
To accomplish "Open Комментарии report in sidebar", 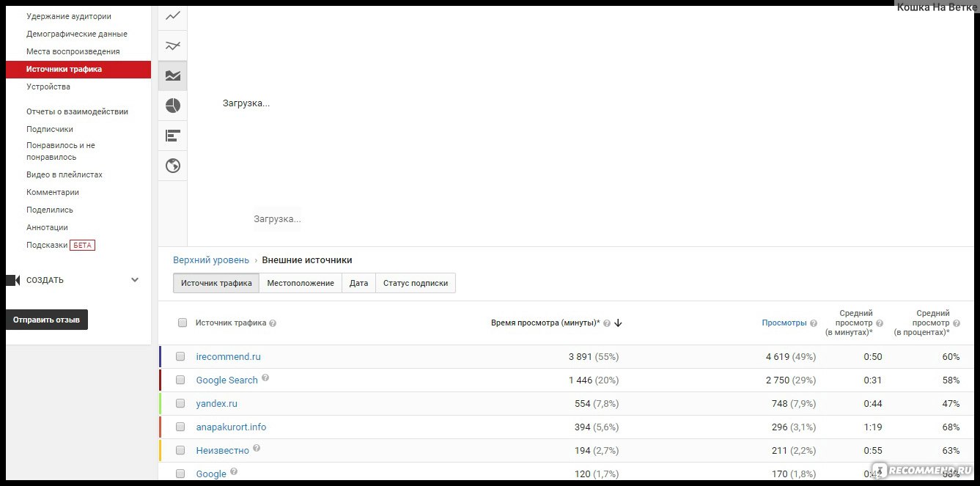I will (x=53, y=192).
